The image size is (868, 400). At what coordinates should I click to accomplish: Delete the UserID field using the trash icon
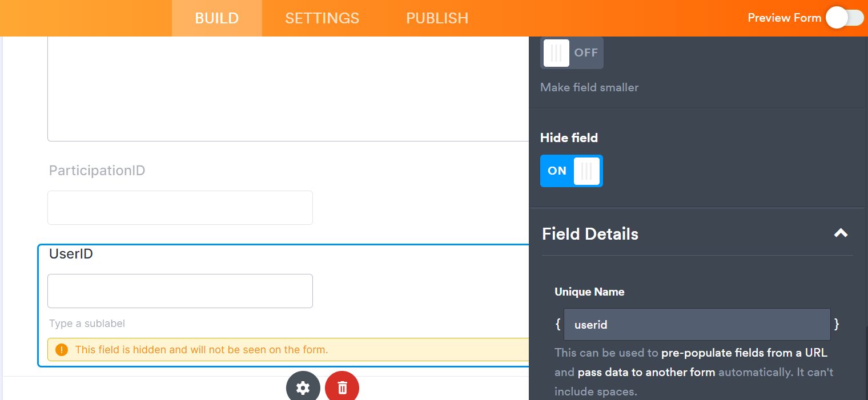click(341, 387)
